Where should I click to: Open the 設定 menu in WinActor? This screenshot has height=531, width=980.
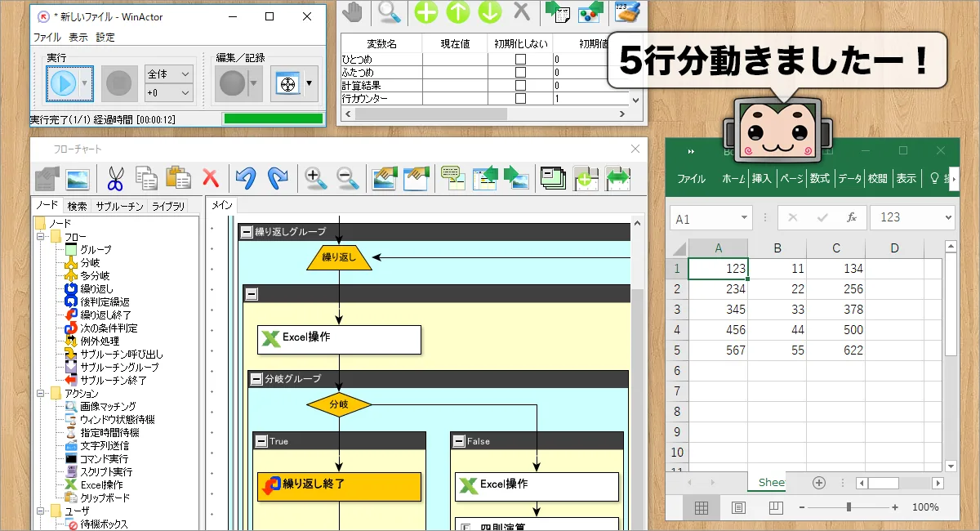click(105, 38)
